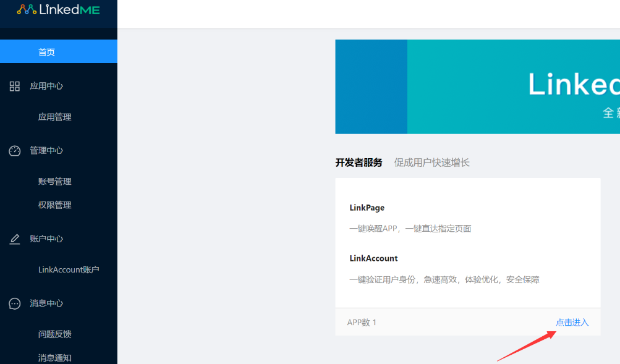620x364 pixels.
Task: Click the LinkPage service title
Action: 367,208
